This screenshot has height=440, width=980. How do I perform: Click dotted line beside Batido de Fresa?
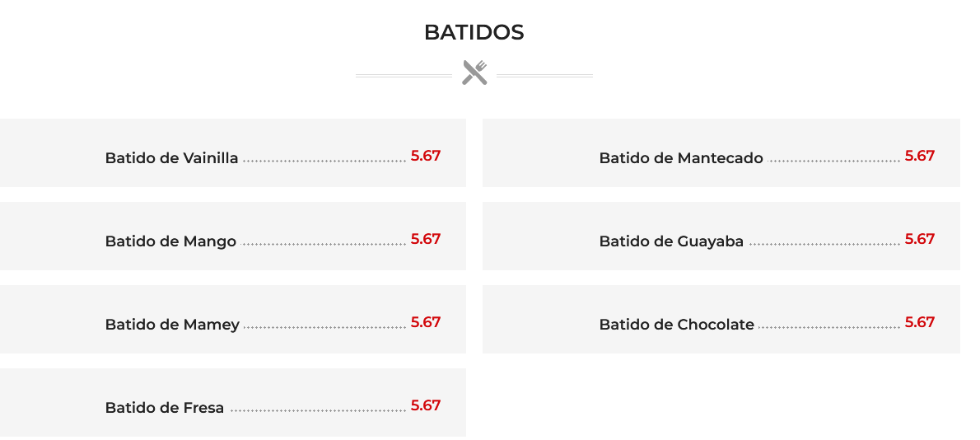[x=318, y=410]
